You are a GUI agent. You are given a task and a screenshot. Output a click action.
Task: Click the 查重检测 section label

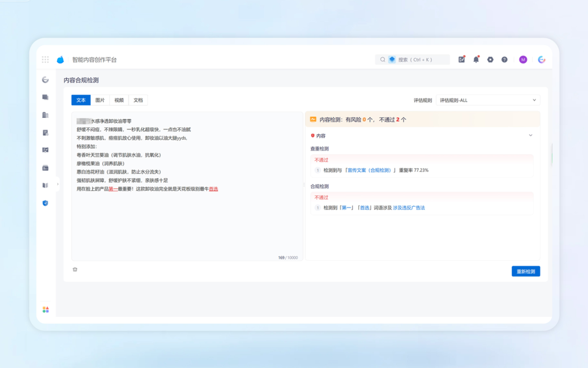point(320,149)
